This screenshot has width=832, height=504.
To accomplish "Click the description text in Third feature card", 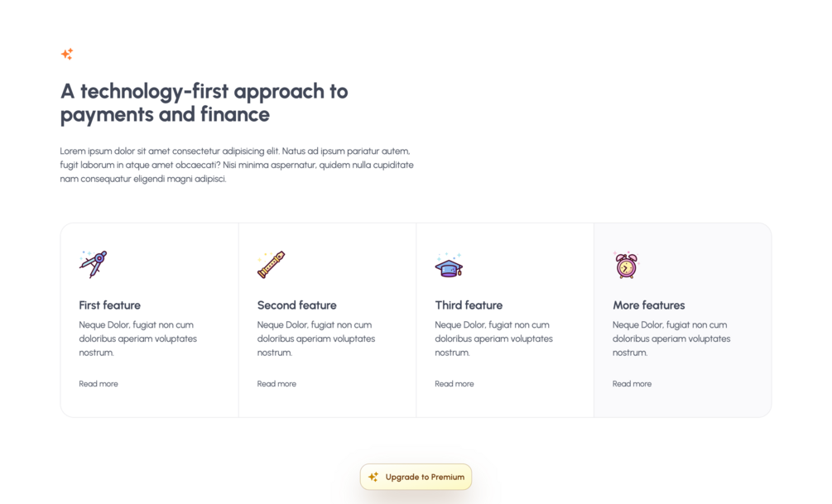I will pyautogui.click(x=493, y=338).
